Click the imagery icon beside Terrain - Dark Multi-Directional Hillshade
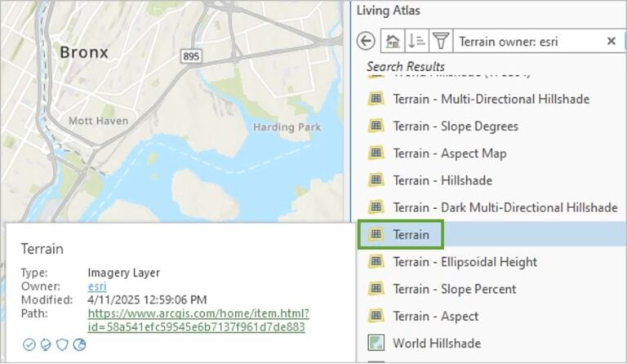Viewport: 627px width, 364px height. (376, 207)
